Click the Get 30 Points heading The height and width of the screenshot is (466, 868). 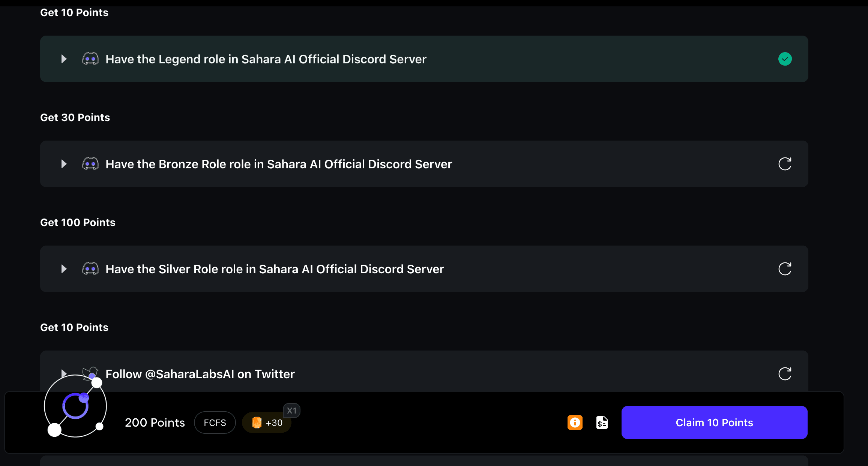pos(75,117)
